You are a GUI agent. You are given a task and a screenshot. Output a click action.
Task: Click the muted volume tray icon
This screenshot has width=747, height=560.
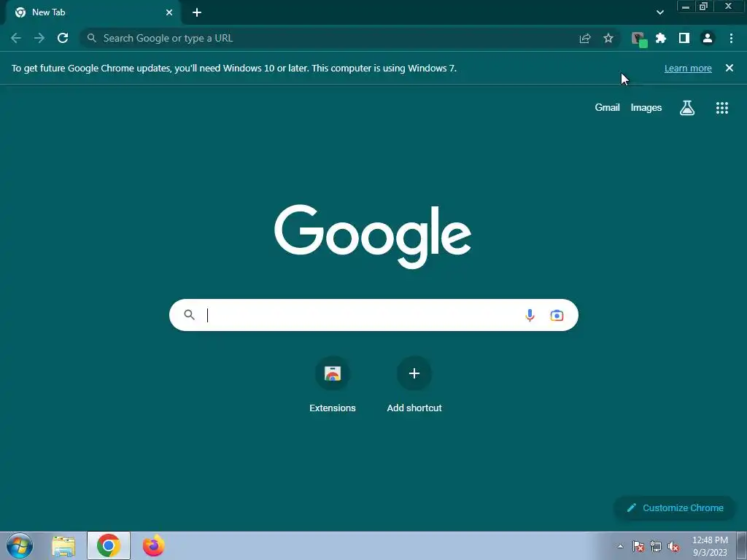click(673, 546)
